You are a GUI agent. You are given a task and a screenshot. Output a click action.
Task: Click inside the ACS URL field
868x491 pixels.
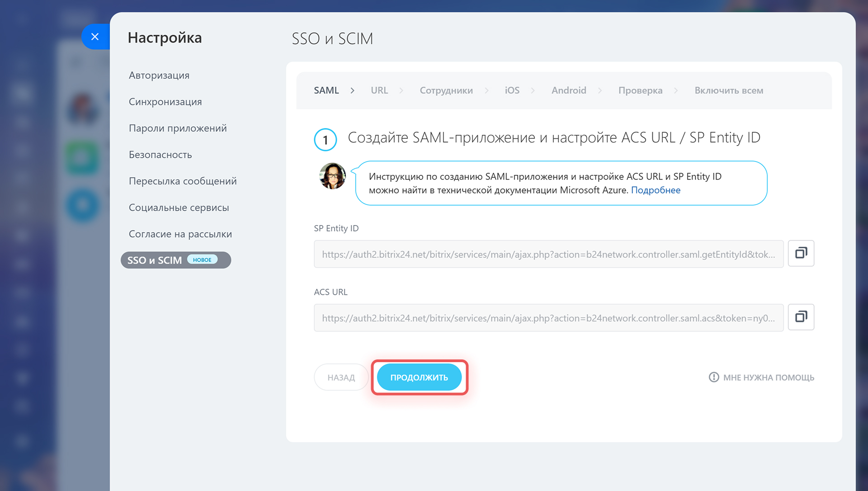[x=548, y=318]
